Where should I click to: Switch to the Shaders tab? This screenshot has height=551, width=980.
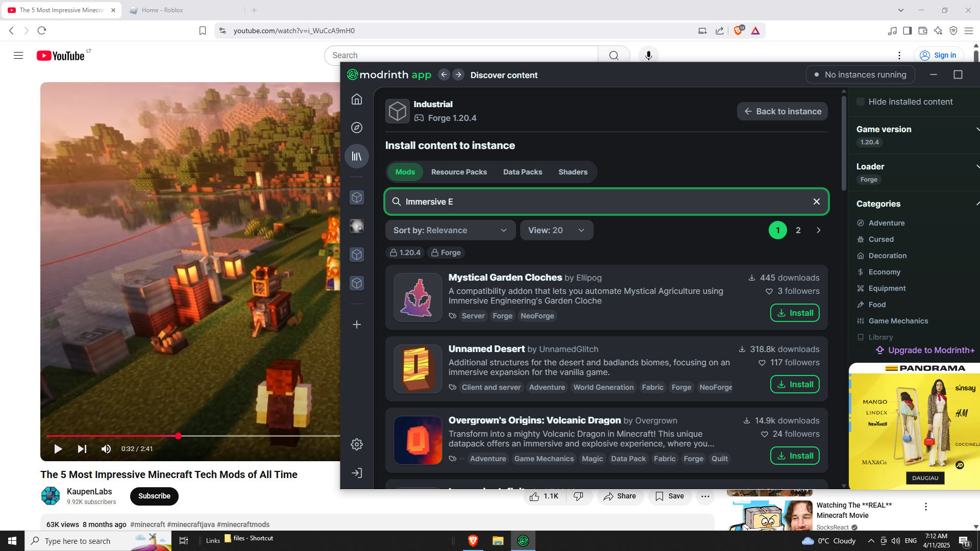tap(573, 172)
